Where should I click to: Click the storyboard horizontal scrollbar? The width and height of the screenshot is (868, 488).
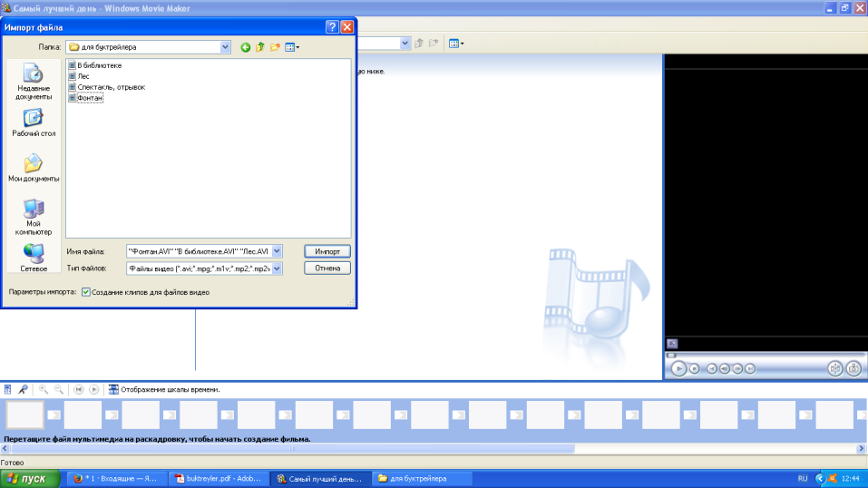click(292, 449)
